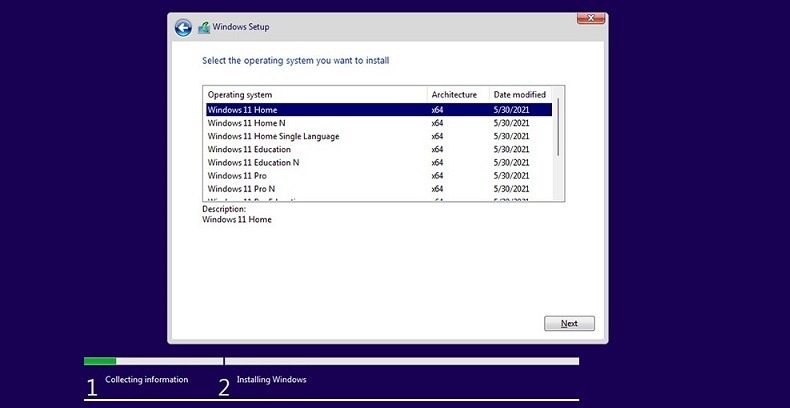The image size is (790, 408).
Task: Click the OS list vertical scrollbar thumb
Action: (x=558, y=127)
